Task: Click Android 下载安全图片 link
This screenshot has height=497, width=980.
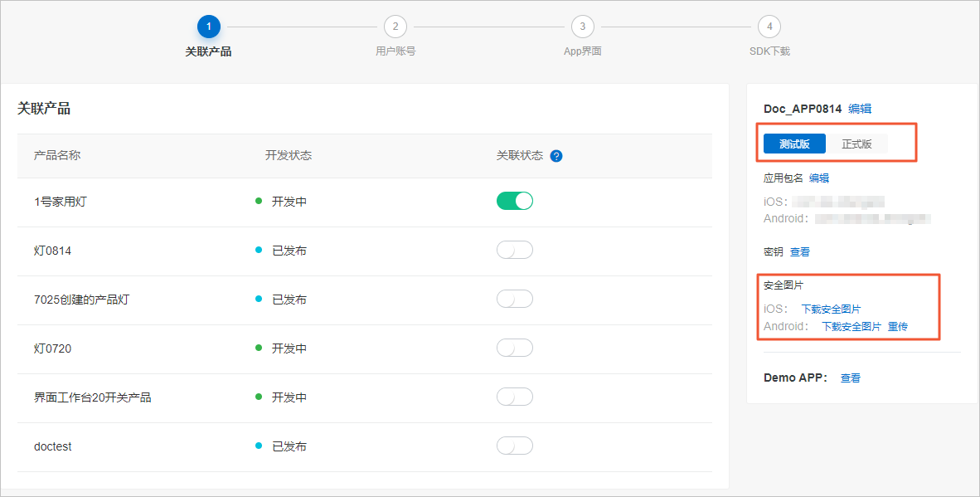Action: tap(851, 326)
